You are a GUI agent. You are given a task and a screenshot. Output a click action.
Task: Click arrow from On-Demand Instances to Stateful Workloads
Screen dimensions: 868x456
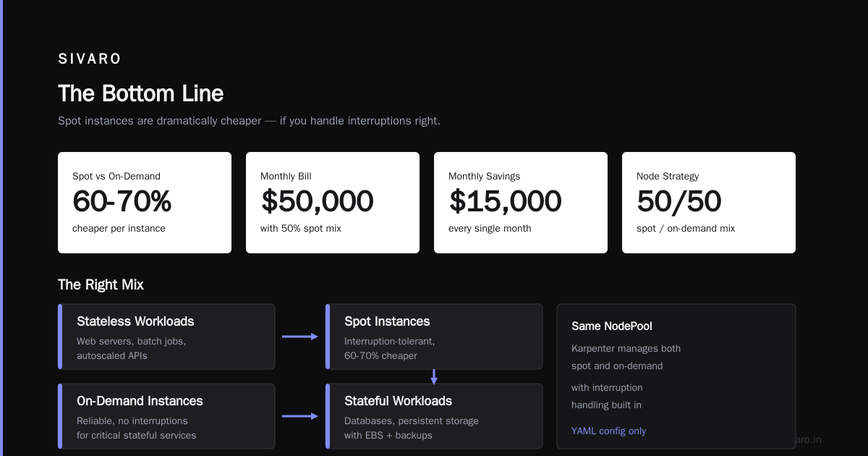[x=300, y=416]
